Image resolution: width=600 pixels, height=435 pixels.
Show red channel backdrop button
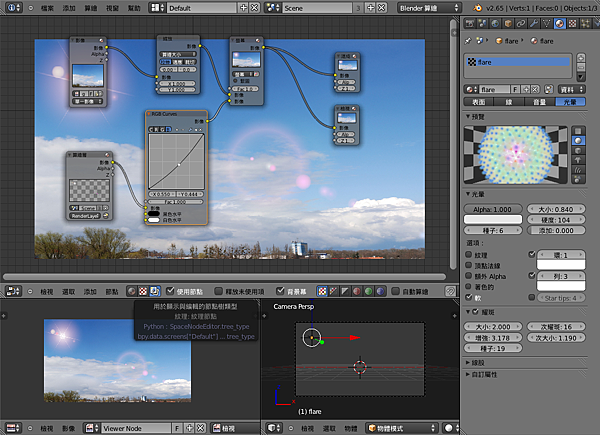(357, 292)
